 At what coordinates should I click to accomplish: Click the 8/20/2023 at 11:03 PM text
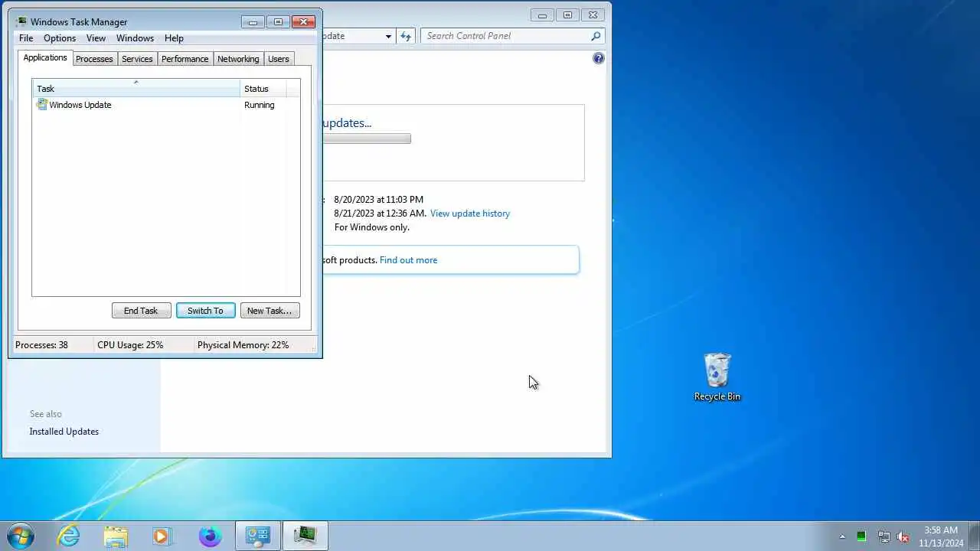(x=378, y=200)
